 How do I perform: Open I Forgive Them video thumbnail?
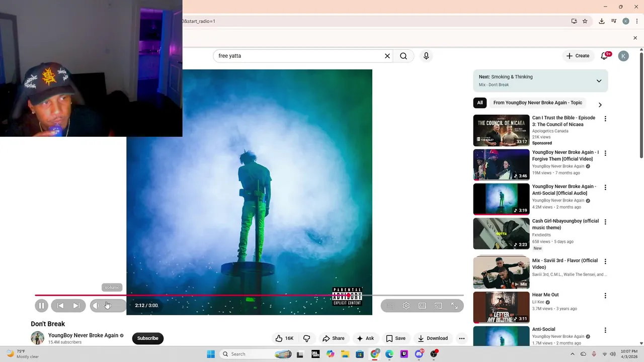click(501, 164)
